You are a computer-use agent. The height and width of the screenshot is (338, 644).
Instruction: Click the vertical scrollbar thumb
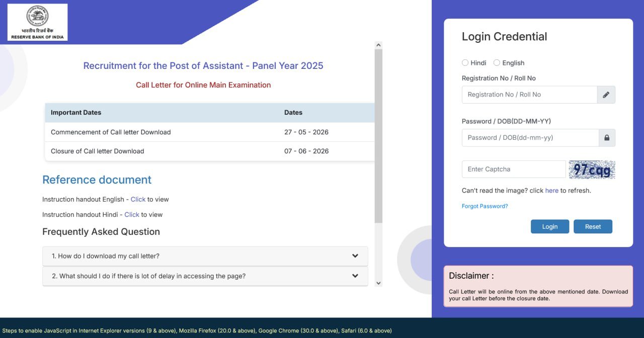click(379, 136)
